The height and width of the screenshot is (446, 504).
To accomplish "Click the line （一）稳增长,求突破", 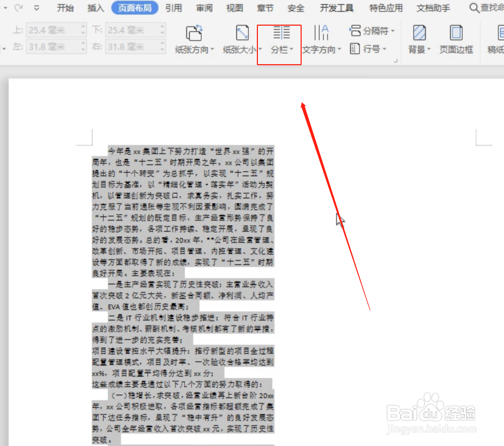I will point(191,395).
